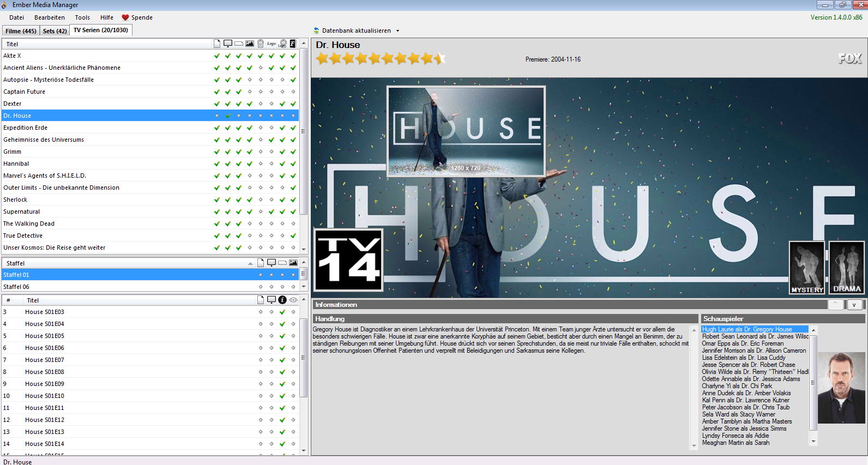Collapse the Informationen panel with v button
The image size is (868, 465).
click(854, 305)
